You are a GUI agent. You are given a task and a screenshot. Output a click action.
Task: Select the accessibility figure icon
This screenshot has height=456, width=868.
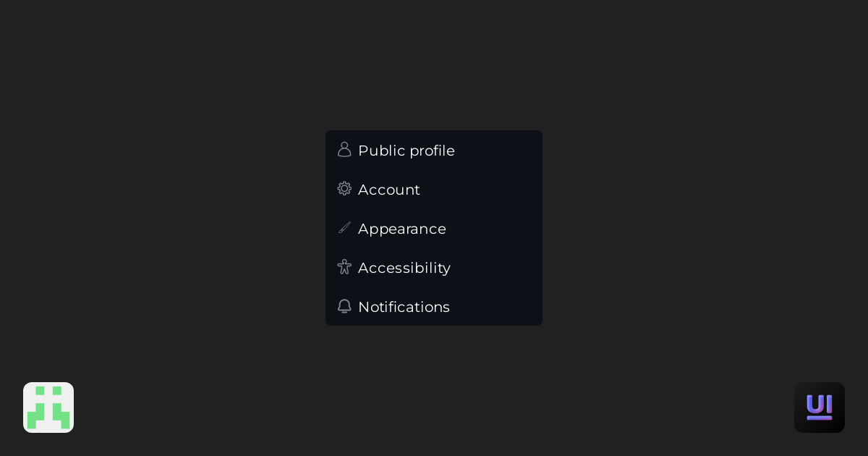pyautogui.click(x=344, y=266)
